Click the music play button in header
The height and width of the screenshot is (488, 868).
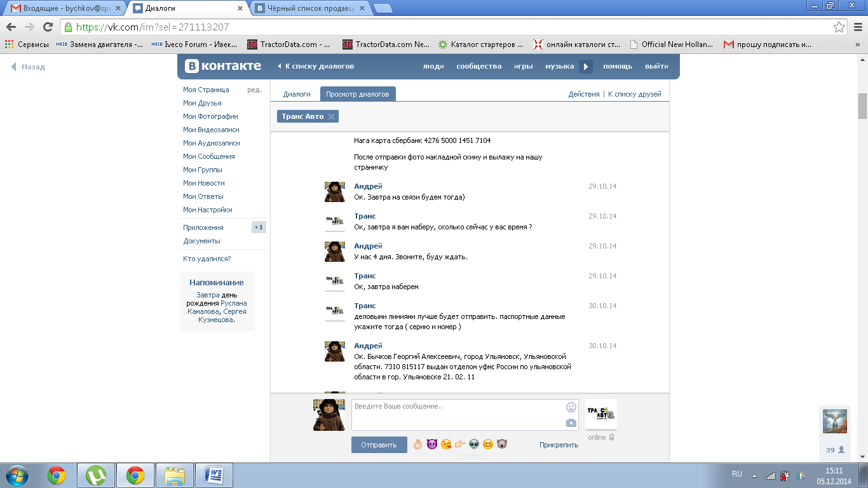(586, 66)
